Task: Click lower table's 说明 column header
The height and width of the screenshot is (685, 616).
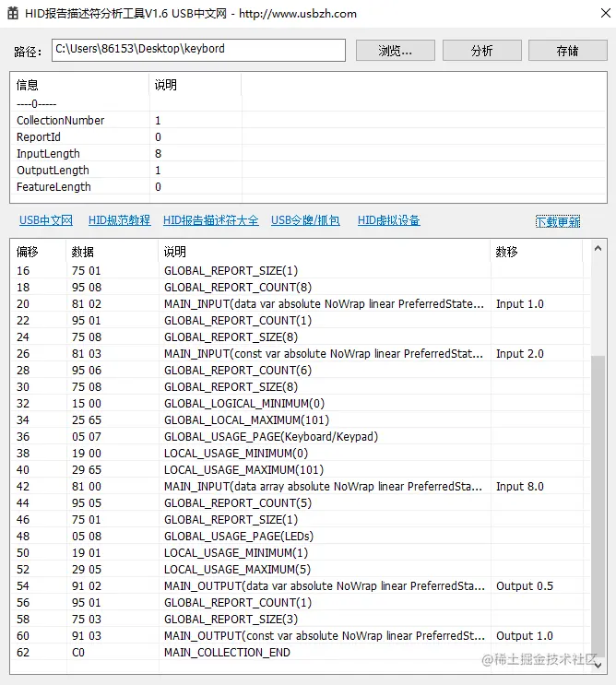Action: pos(324,252)
